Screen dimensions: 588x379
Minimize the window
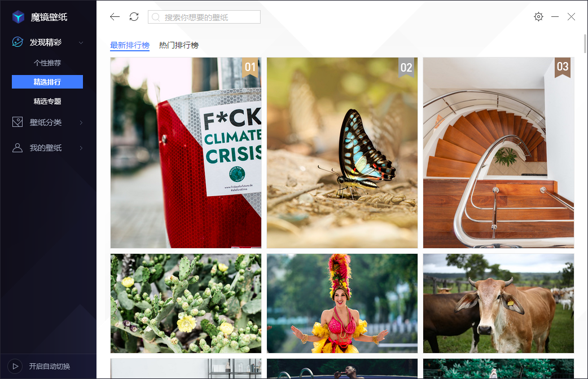(x=555, y=17)
